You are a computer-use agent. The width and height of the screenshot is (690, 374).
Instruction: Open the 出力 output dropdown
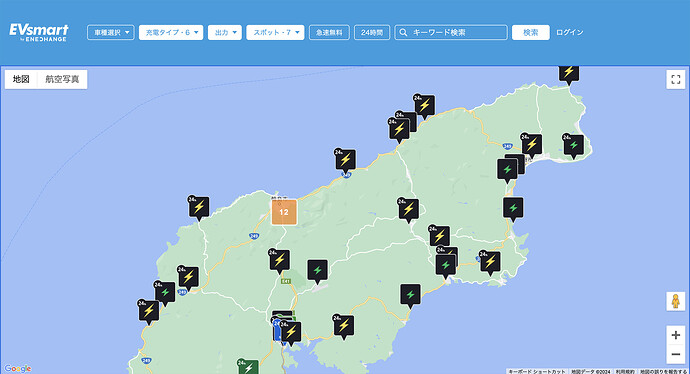tap(224, 33)
